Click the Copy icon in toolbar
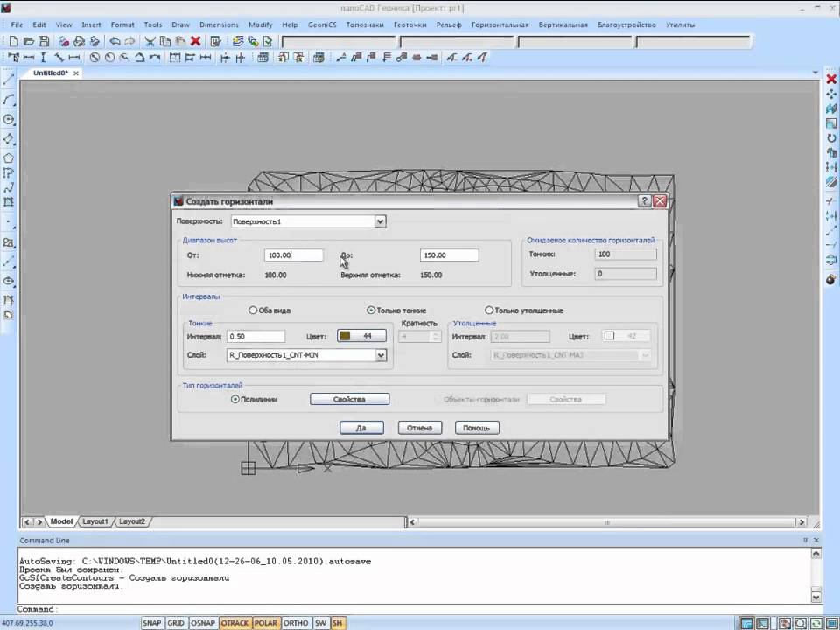Screen dimensions: 840x630 165,41
